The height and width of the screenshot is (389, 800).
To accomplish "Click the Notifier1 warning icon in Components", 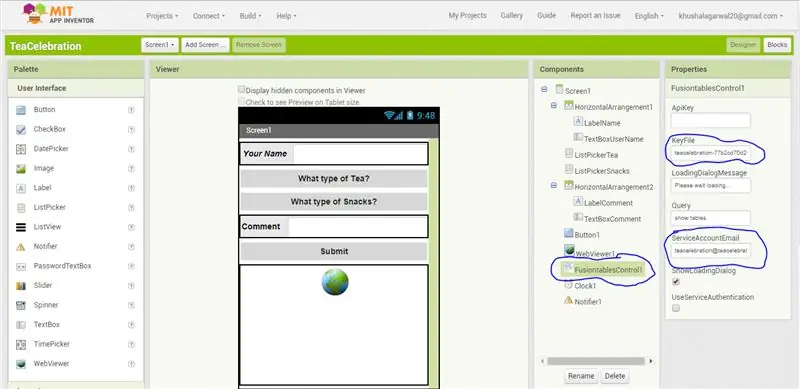I will click(569, 300).
